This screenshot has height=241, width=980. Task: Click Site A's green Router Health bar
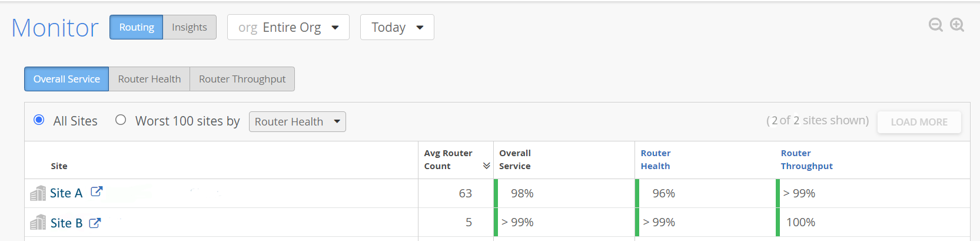click(637, 193)
